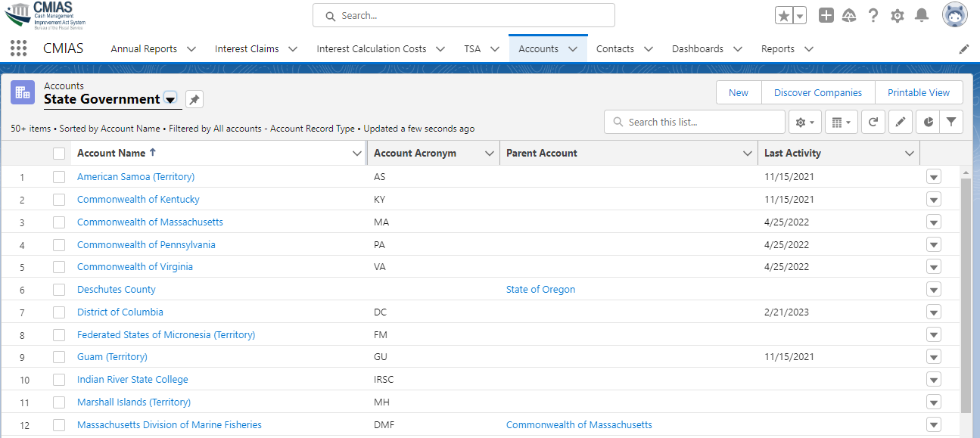Open the Account Acronym column menu
980x438 pixels.
pos(489,154)
